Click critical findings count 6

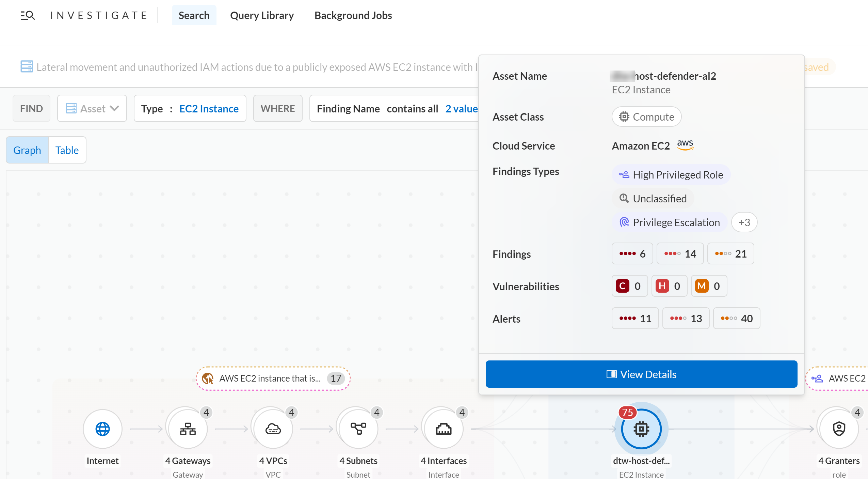[632, 253]
